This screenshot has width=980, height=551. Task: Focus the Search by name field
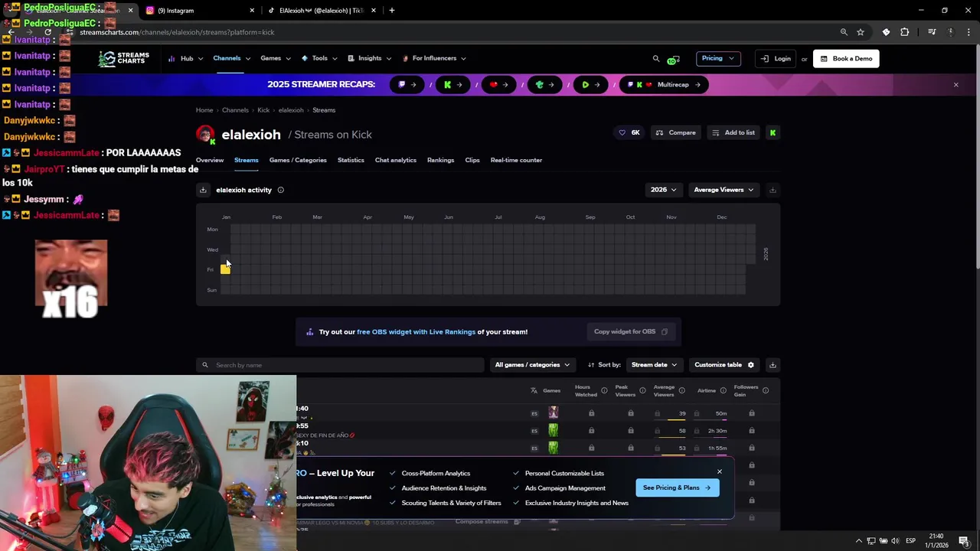click(340, 365)
